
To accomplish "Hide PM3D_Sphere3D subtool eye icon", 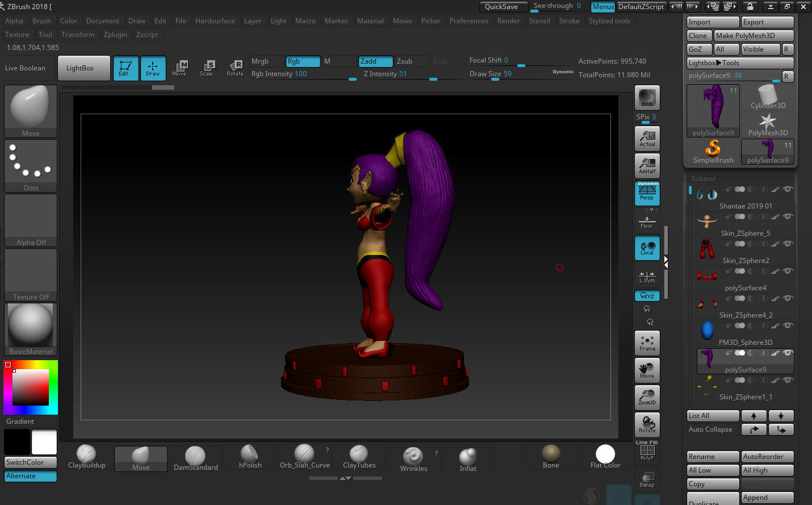I will (x=788, y=325).
